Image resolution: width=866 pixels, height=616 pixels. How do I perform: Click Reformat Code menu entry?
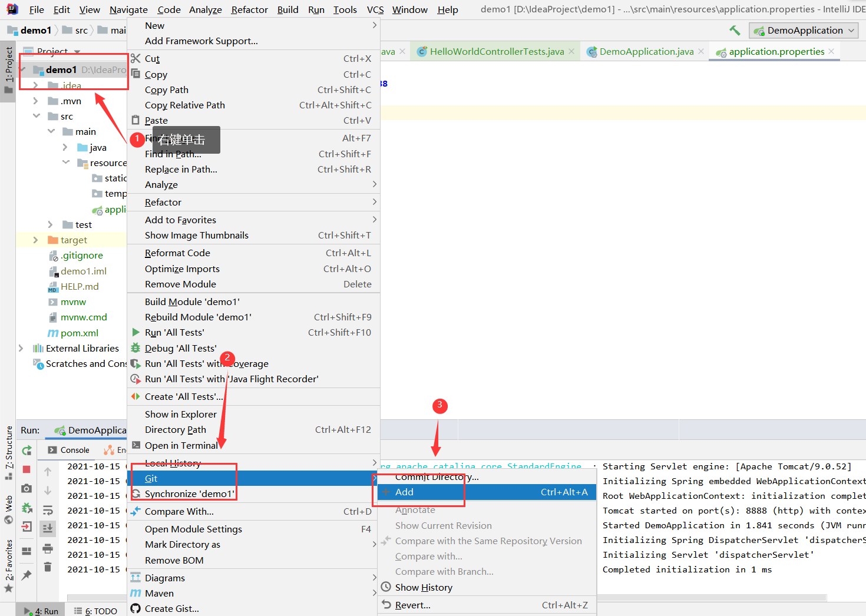tap(253, 253)
